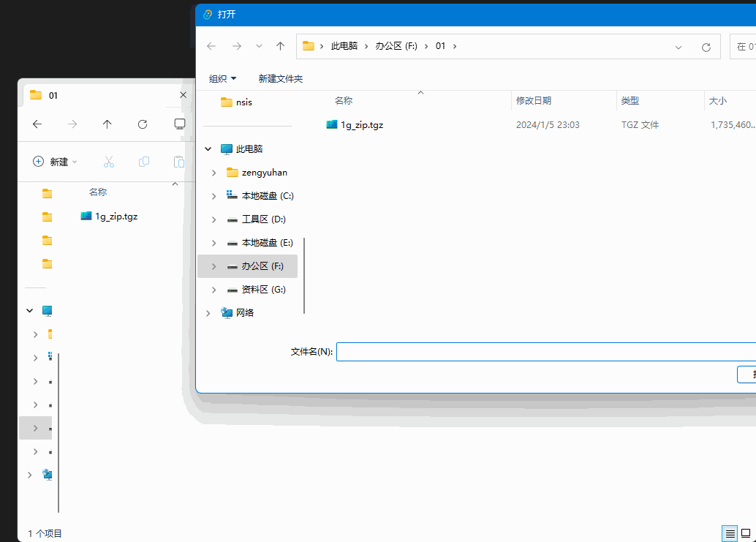
Task: Select nsis folder in Open dialog sidebar
Action: tap(236, 102)
